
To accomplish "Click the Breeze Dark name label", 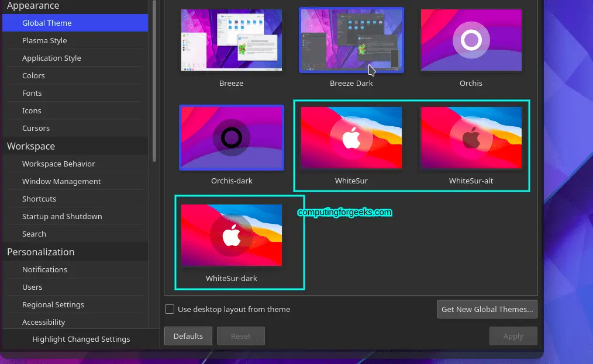I will 351,83.
